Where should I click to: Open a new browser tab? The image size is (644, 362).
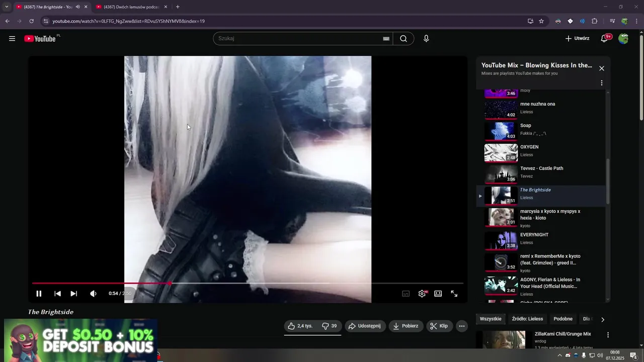click(x=178, y=7)
